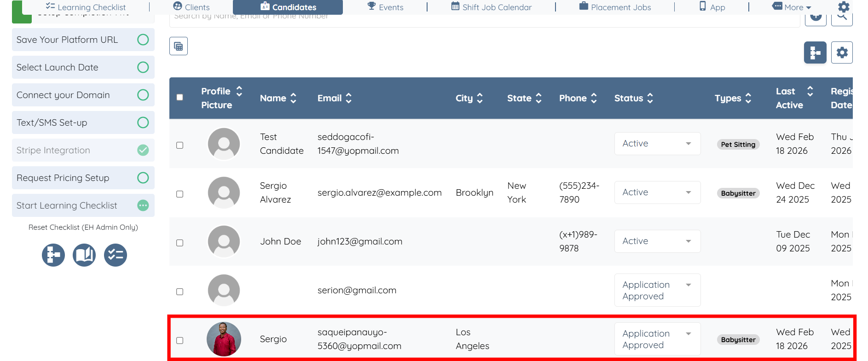Sort the table by State
This screenshot has height=361, width=868.
(x=538, y=98)
